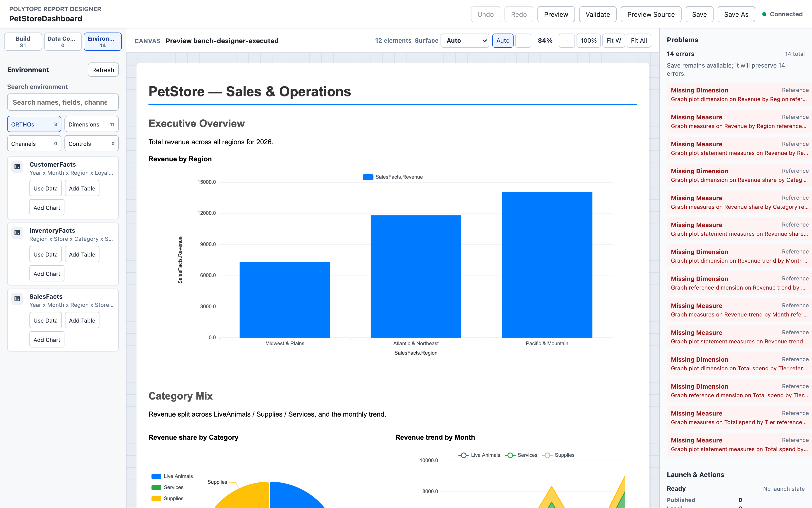The height and width of the screenshot is (508, 812).
Task: Open Missing Dimension 'Graph plot dimension on Total spend' error
Action: (x=739, y=364)
